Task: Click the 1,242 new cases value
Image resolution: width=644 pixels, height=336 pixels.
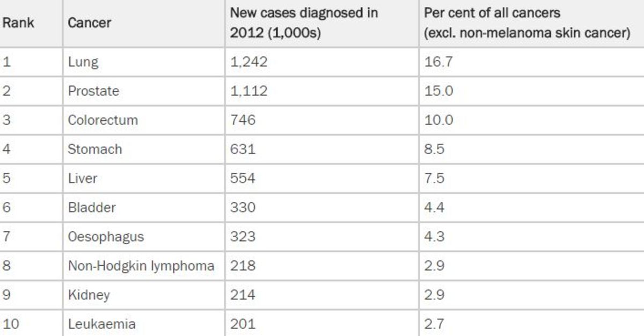Action: (248, 62)
